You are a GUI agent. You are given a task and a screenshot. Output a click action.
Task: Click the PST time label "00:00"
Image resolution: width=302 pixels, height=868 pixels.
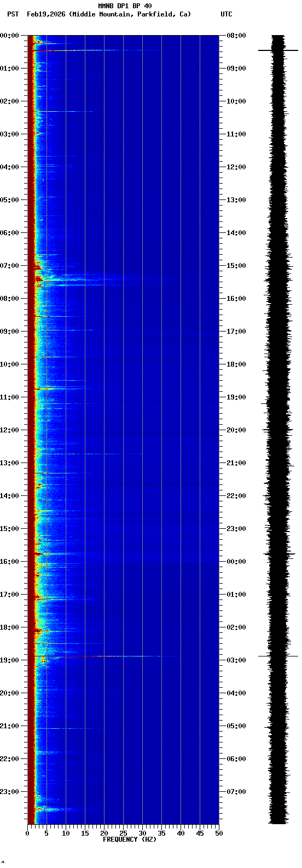click(x=9, y=36)
